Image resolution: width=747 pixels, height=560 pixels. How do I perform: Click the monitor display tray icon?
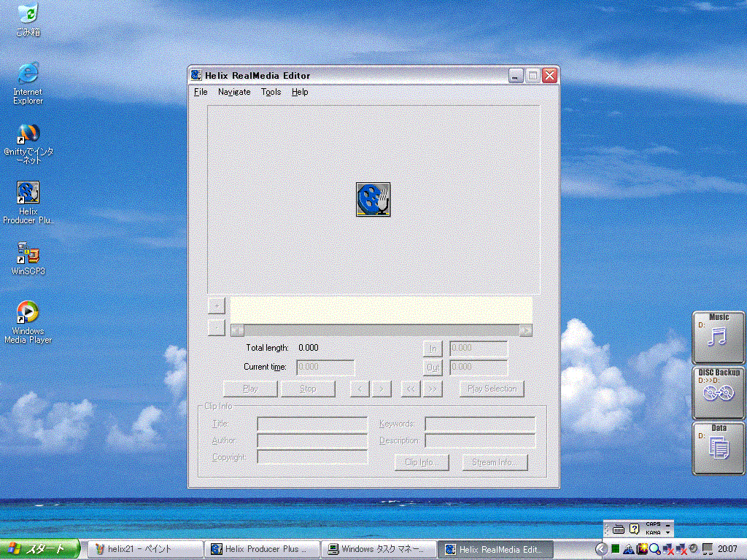tap(708, 549)
